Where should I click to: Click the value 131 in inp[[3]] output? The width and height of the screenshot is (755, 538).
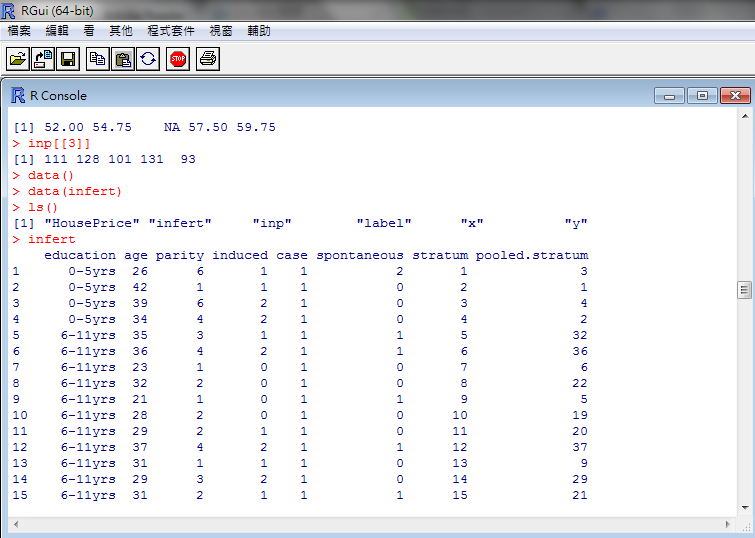(152, 159)
